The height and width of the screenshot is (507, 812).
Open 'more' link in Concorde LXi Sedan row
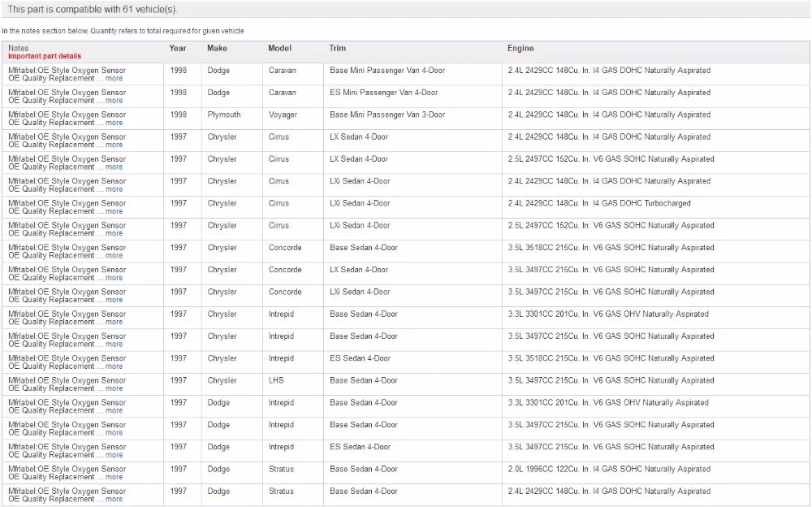pyautogui.click(x=114, y=300)
